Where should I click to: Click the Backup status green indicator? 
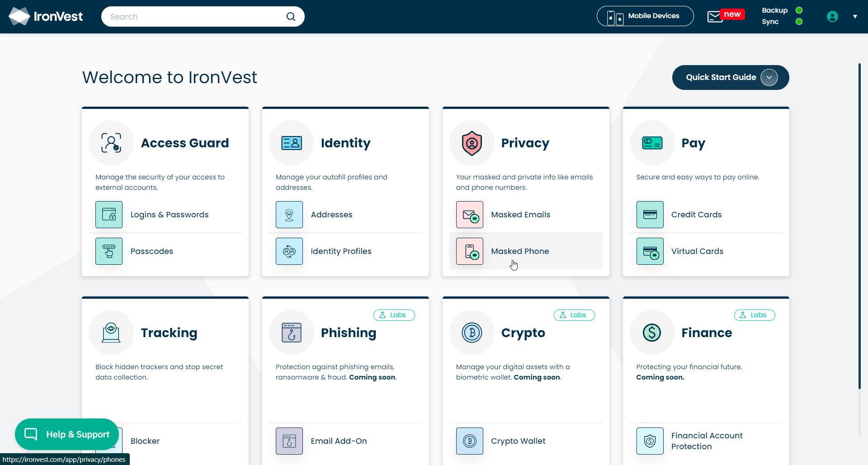point(799,10)
